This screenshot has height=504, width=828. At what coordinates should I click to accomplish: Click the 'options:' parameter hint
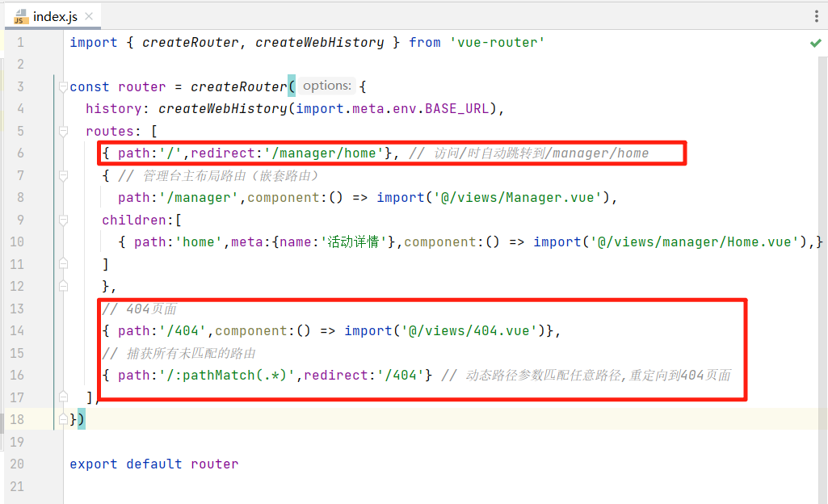tap(327, 86)
